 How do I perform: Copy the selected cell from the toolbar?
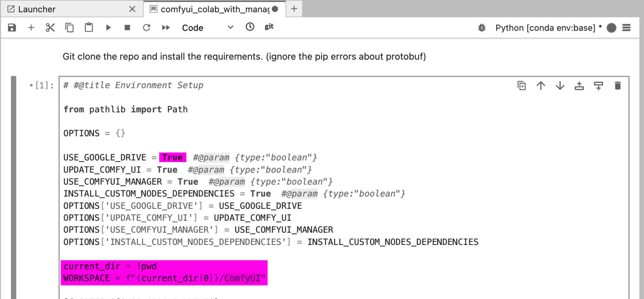(x=69, y=28)
